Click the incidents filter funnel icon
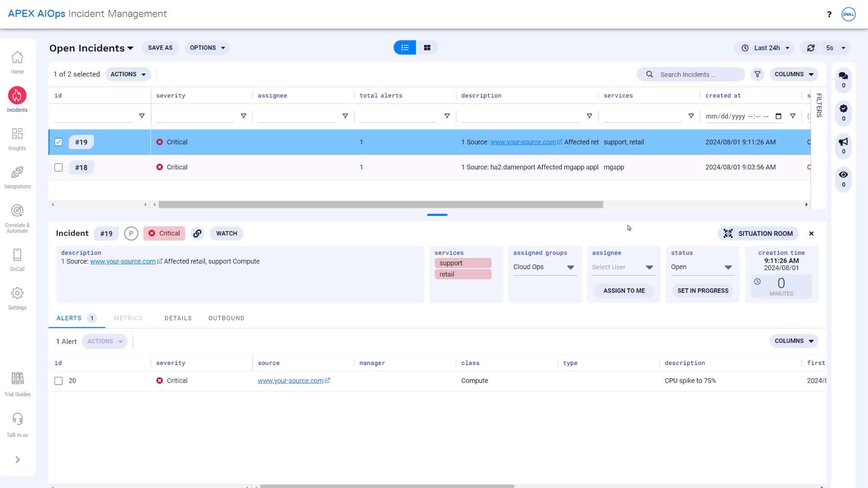Image resolution: width=868 pixels, height=488 pixels. point(757,74)
